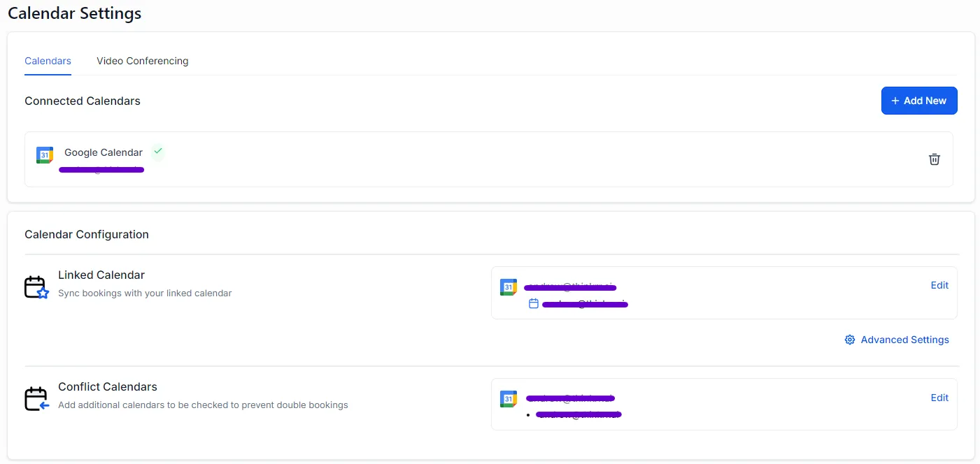
Task: Click the Conflict Calendars arrow-calendar icon
Action: 36,399
